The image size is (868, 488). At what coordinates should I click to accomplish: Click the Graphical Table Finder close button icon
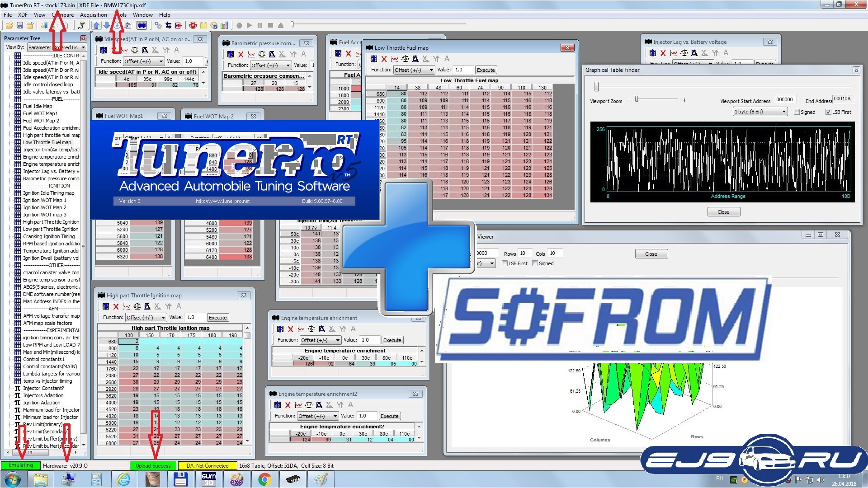pos(856,70)
